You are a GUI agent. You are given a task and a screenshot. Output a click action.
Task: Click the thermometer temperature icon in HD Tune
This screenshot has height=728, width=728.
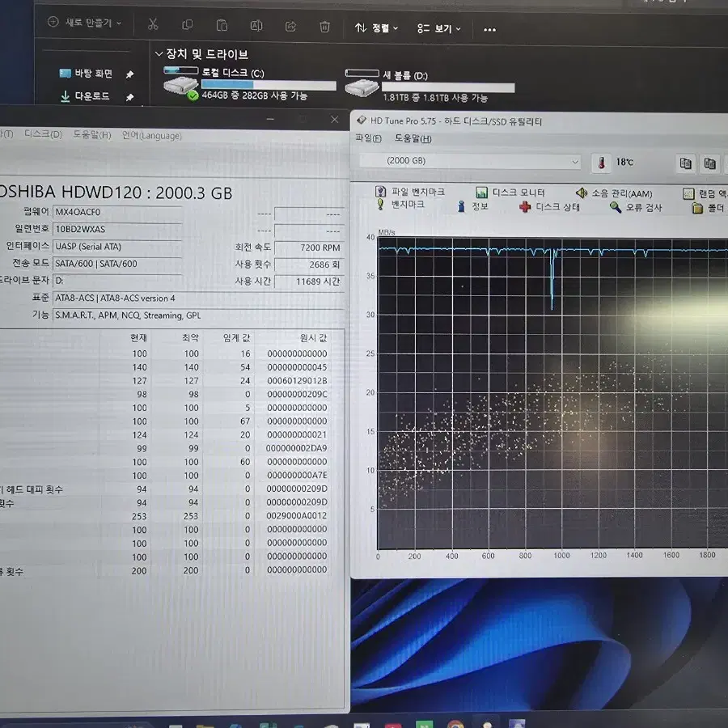pyautogui.click(x=602, y=163)
